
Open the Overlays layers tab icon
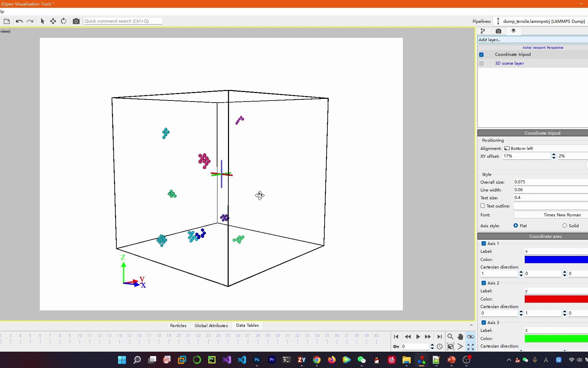[x=513, y=31]
